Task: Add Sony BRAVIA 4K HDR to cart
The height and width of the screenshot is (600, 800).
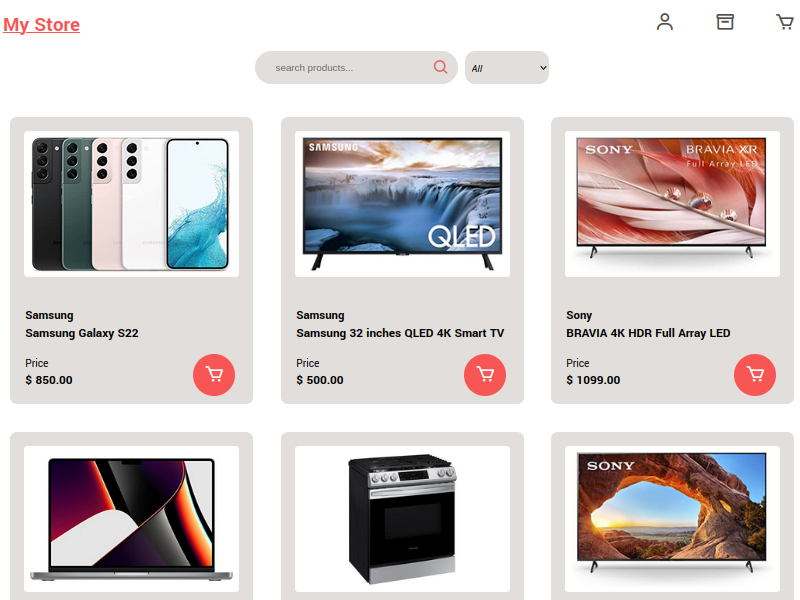Action: (755, 375)
